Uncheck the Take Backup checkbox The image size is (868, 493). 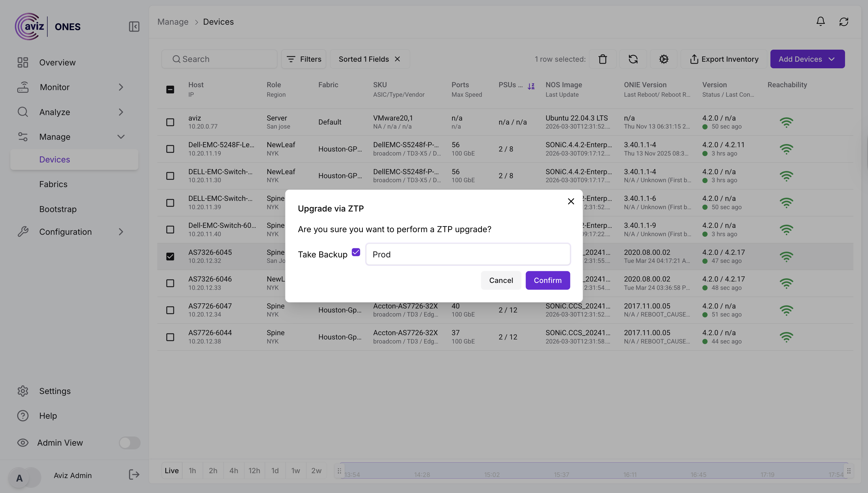tap(356, 252)
